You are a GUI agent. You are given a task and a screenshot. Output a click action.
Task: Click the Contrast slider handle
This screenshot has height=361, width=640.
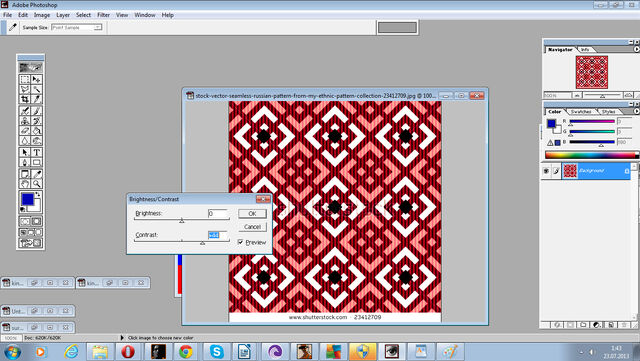(x=202, y=243)
